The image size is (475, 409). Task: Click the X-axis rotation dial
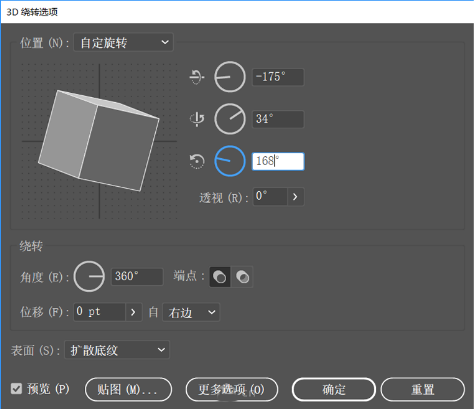pos(230,77)
